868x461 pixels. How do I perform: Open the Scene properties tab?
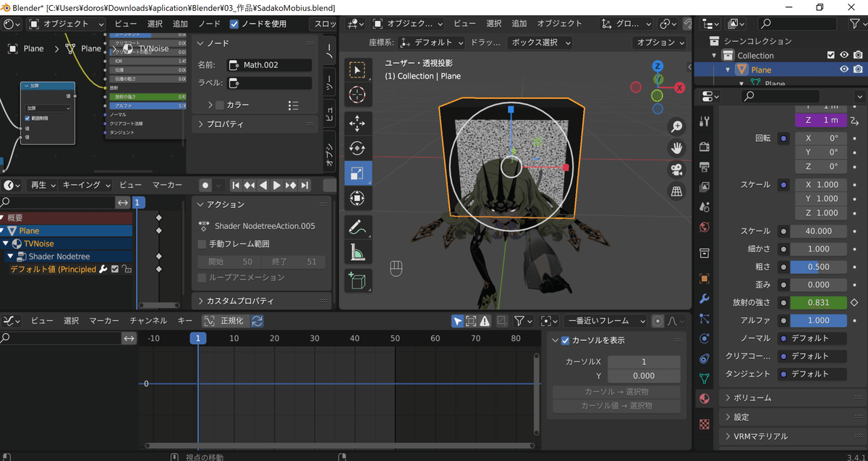point(705,207)
